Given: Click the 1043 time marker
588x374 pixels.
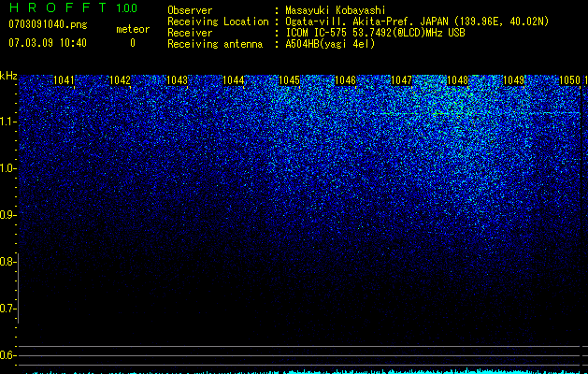Looking at the screenshot, I should (x=177, y=80).
